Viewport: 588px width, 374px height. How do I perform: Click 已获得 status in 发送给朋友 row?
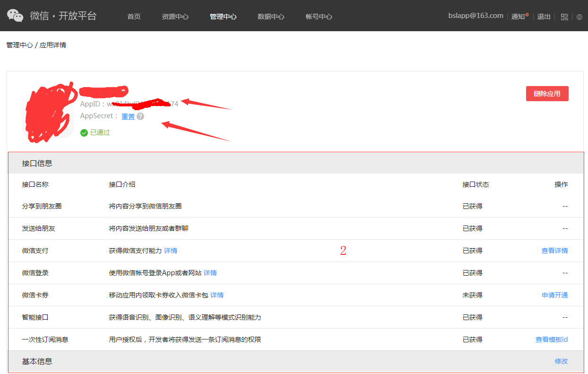tap(473, 228)
